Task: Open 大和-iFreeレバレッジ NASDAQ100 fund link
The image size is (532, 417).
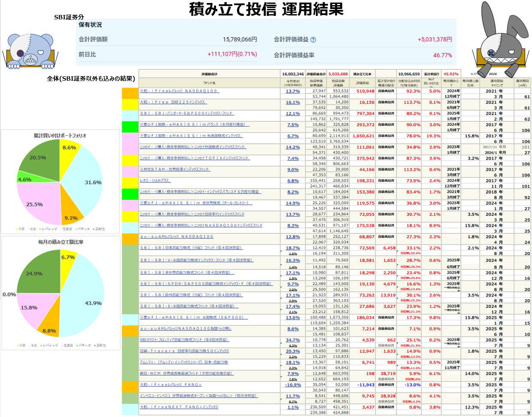Action: pyautogui.click(x=179, y=91)
